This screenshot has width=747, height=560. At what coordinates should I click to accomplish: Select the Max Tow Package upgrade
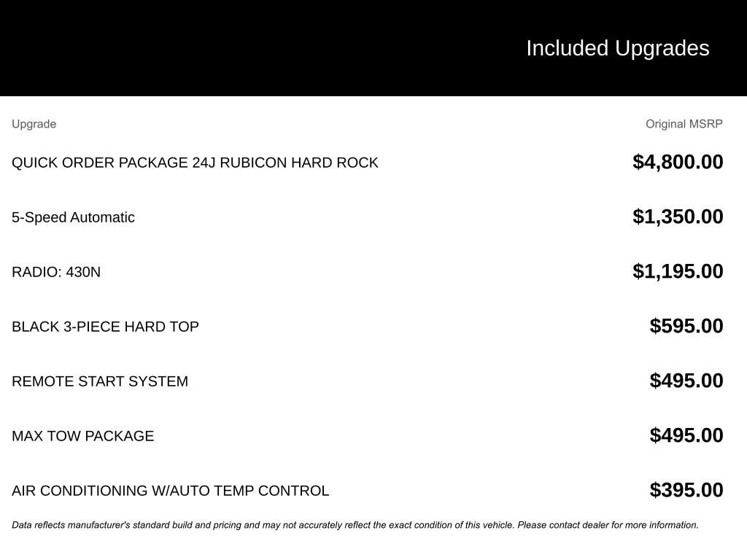(82, 436)
